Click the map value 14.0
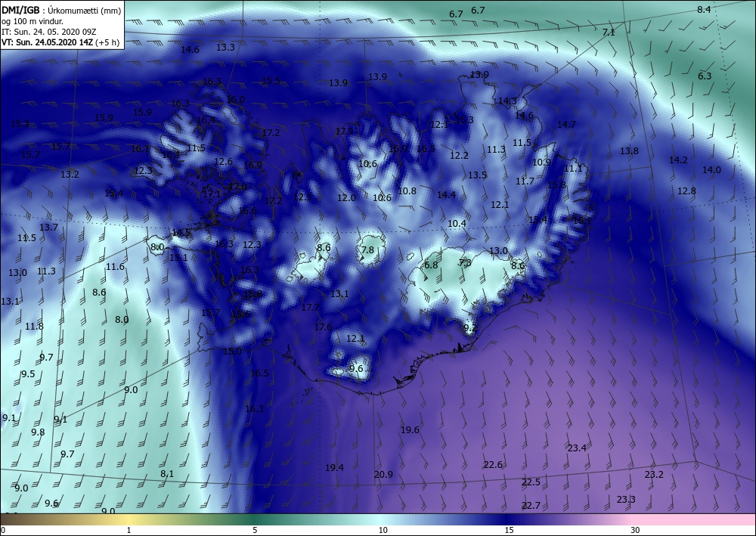The height and width of the screenshot is (536, 756). [x=711, y=169]
